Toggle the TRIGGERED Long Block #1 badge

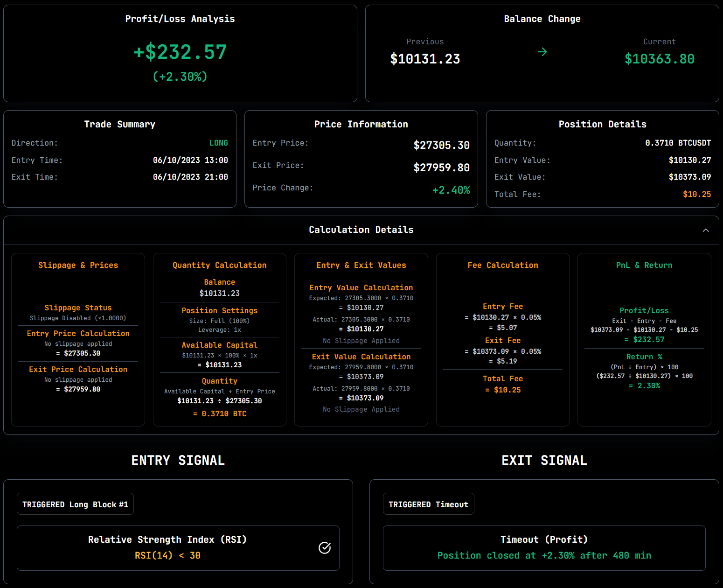[x=75, y=504]
